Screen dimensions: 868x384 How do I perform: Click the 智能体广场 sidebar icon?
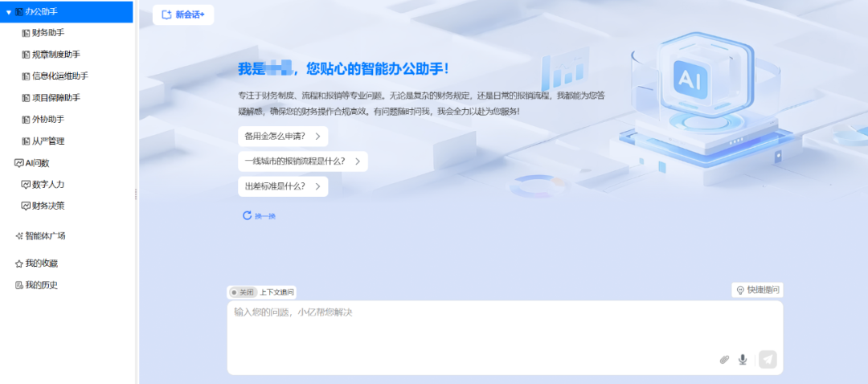click(19, 236)
